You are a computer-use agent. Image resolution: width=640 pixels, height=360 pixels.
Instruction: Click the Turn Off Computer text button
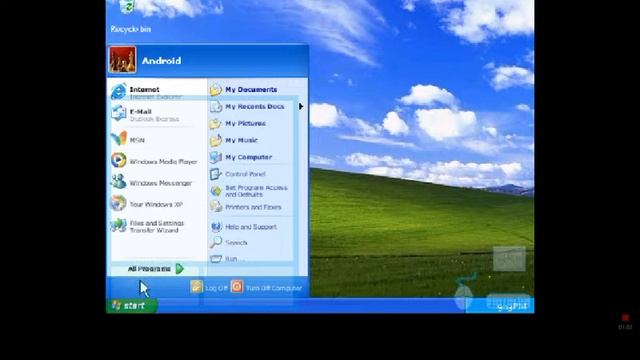point(274,288)
